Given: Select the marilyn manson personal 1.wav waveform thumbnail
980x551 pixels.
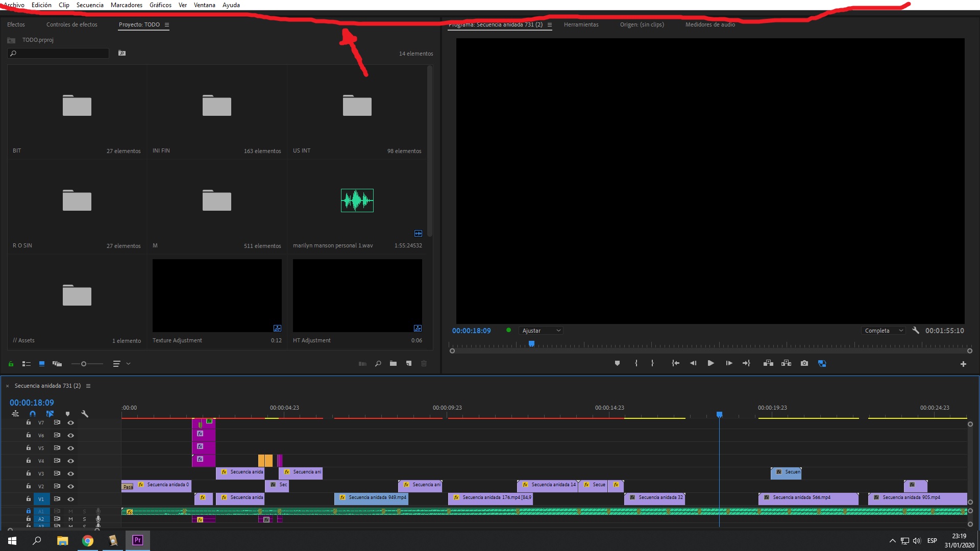Looking at the screenshot, I should click(357, 201).
